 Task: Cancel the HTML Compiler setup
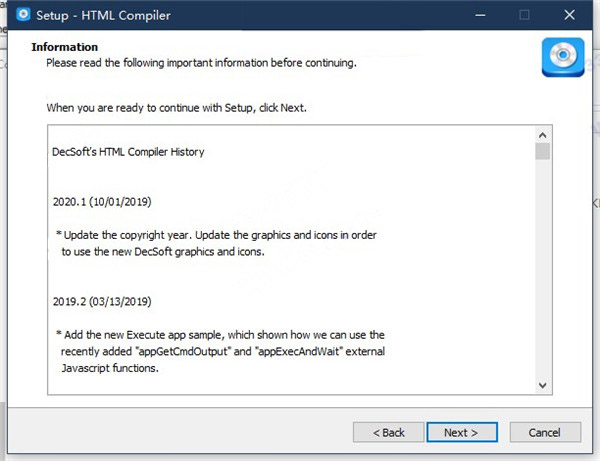[x=545, y=432]
